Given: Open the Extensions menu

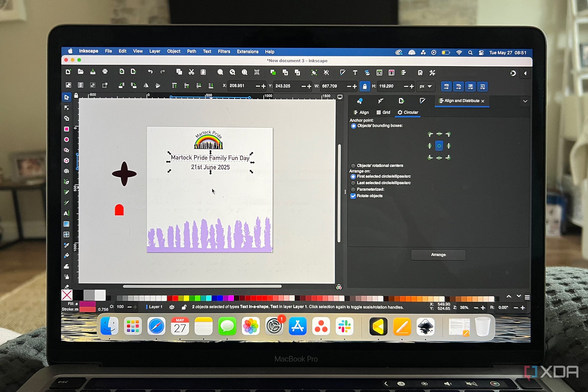Looking at the screenshot, I should tap(248, 52).
